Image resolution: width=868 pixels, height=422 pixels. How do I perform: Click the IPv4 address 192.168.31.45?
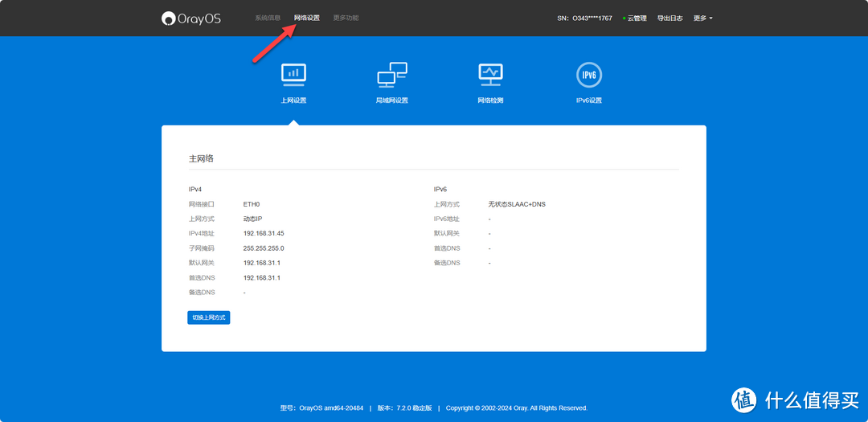(264, 233)
